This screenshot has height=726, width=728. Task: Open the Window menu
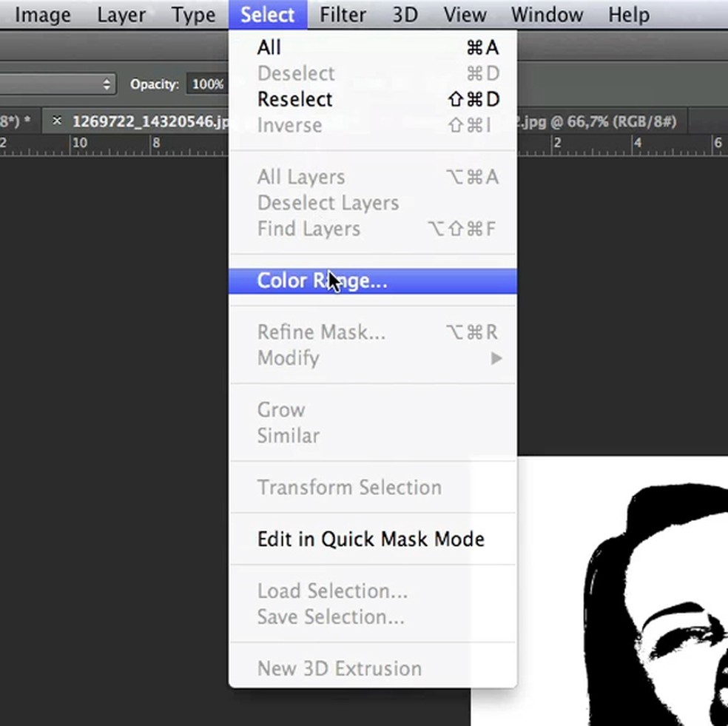pos(547,15)
